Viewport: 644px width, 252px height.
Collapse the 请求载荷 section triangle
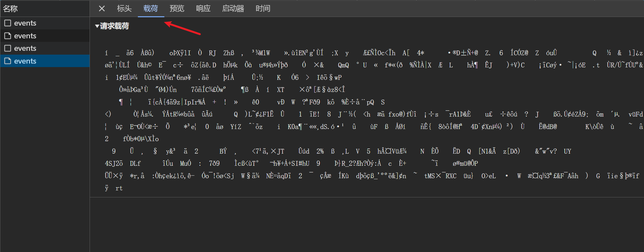[97, 26]
